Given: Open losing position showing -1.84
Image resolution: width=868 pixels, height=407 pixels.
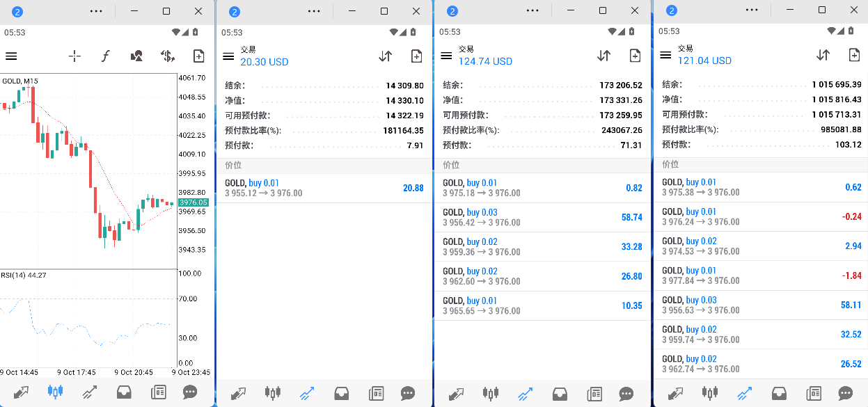Looking at the screenshot, I should [x=761, y=276].
